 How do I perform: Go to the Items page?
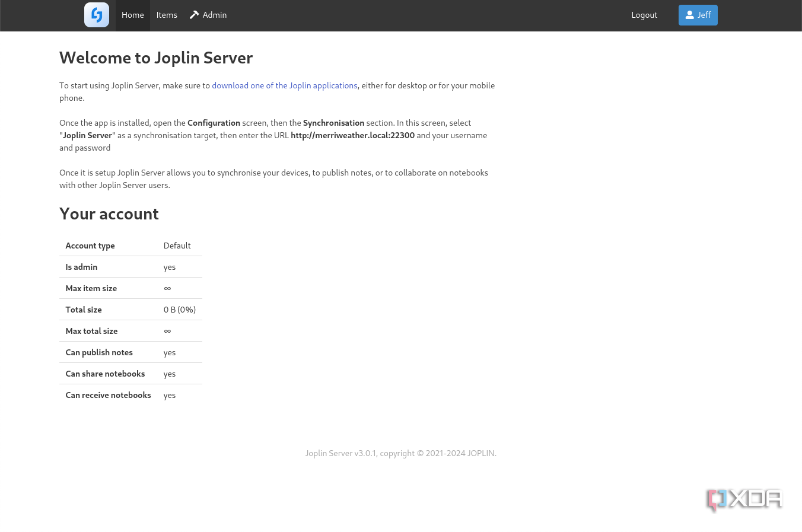point(167,15)
